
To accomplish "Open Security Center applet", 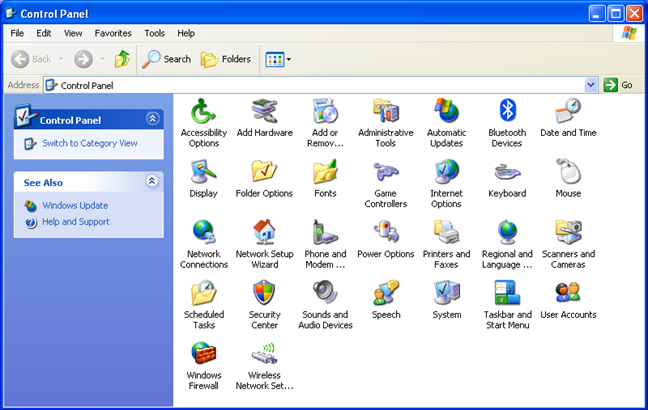I will (x=264, y=293).
